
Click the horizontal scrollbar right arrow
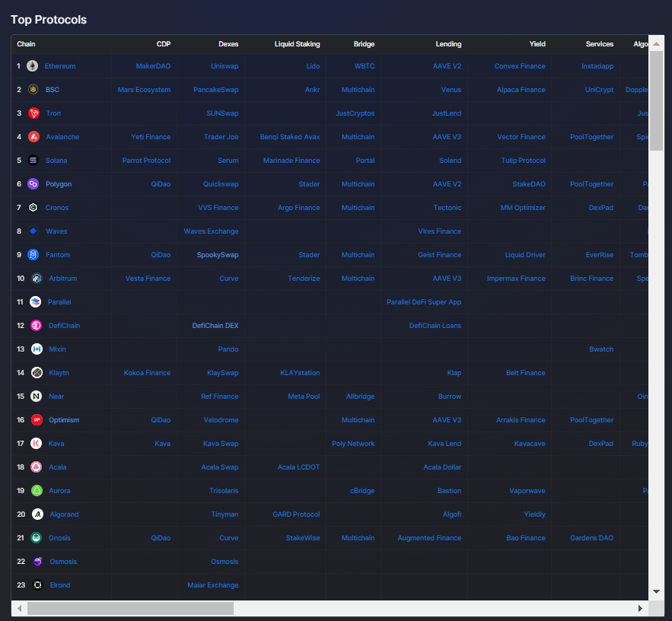[640, 609]
